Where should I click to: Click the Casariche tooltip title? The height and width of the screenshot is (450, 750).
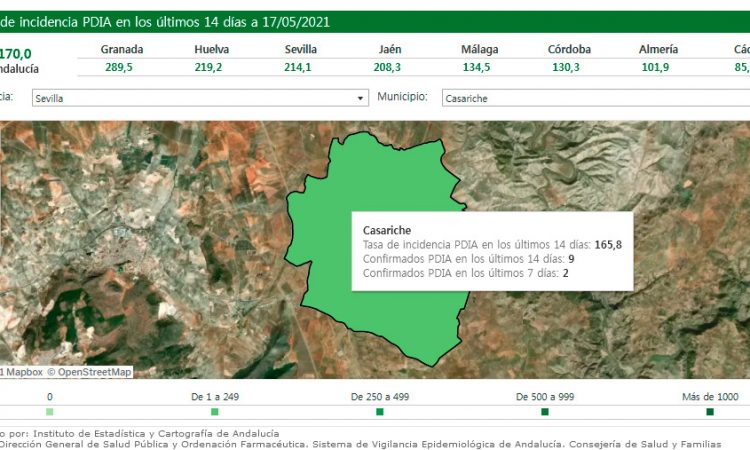pos(387,230)
